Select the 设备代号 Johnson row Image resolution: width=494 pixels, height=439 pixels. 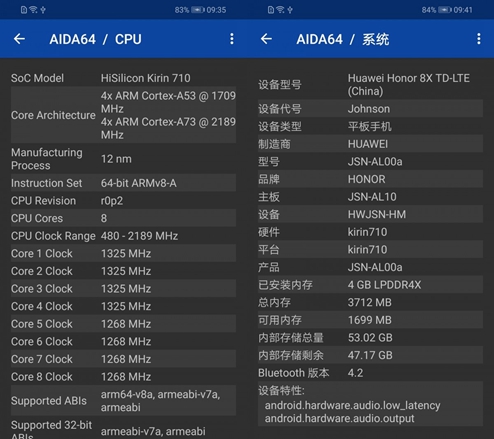(370, 109)
